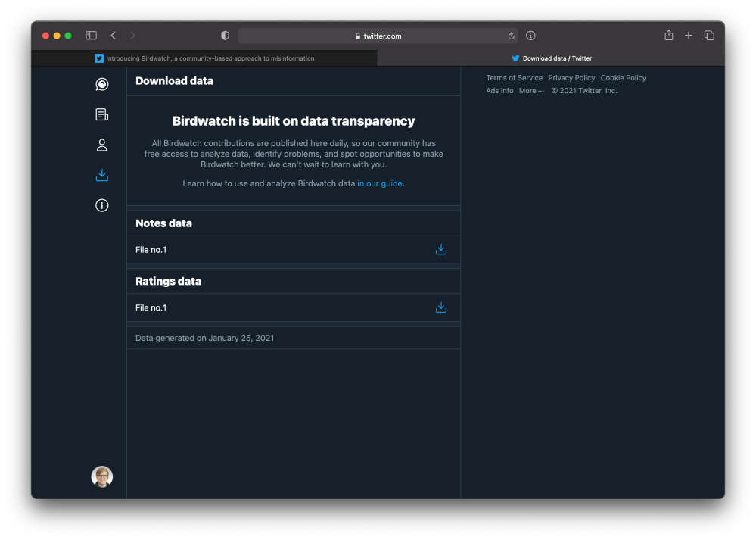The width and height of the screenshot is (756, 540).
Task: Open Ads info link
Action: [x=499, y=91]
